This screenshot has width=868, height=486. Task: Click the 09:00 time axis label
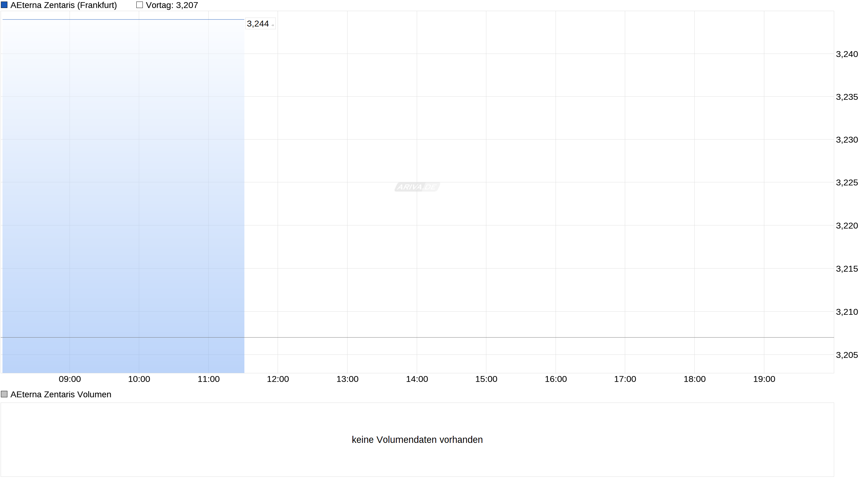(x=70, y=379)
